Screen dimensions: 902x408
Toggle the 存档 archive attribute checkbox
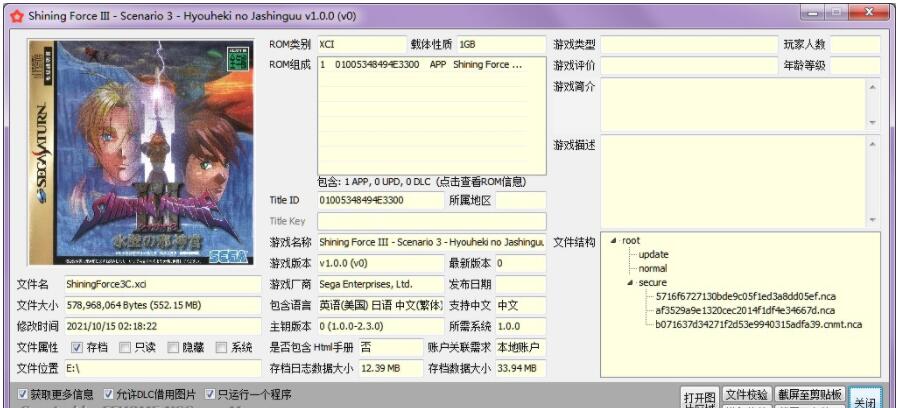coord(77,348)
